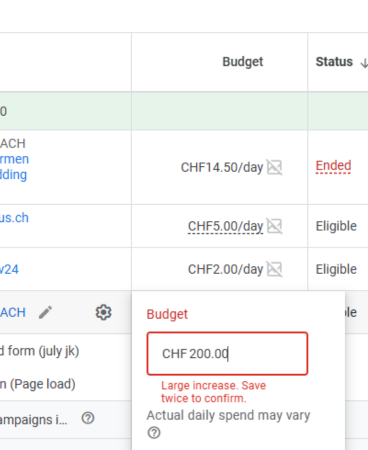Click Eligible status in the CHF2.00/day row
The image size is (368, 450).
(x=336, y=269)
